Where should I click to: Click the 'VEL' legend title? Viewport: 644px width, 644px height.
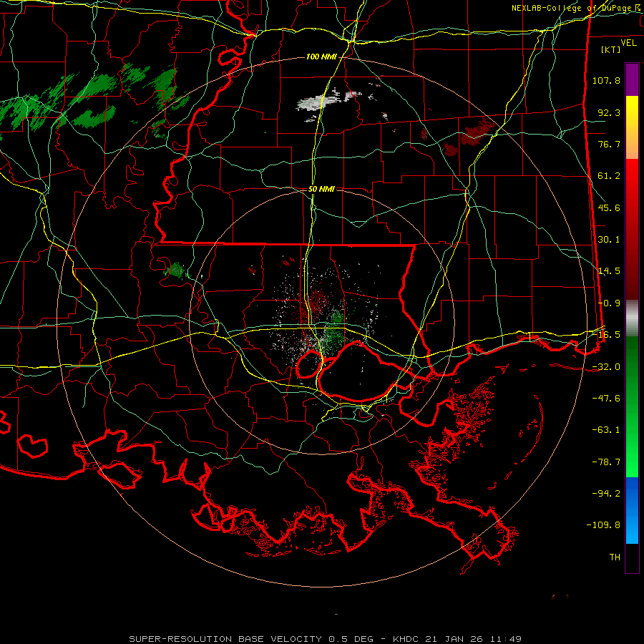click(x=628, y=42)
